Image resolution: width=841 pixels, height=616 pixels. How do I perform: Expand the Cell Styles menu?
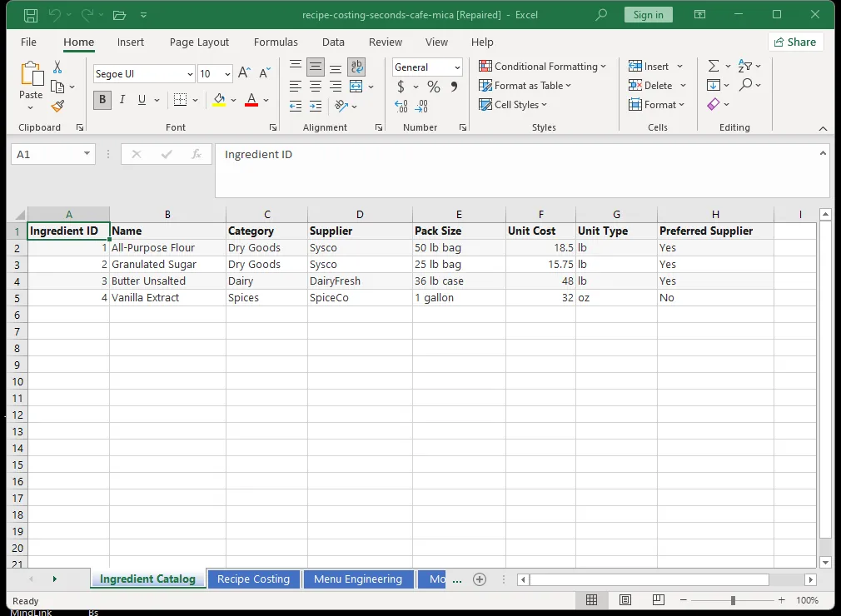(x=513, y=105)
